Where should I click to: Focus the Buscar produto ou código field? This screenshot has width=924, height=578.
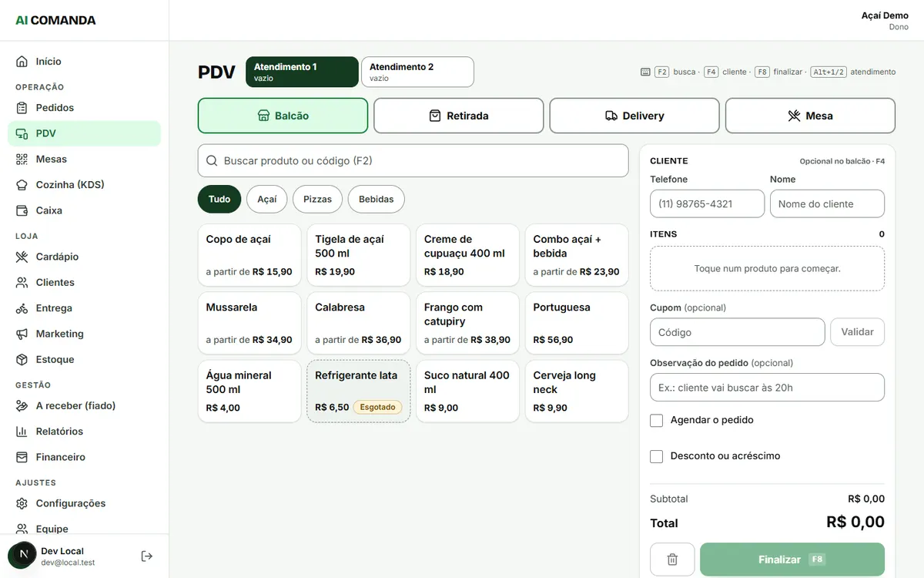coord(413,161)
